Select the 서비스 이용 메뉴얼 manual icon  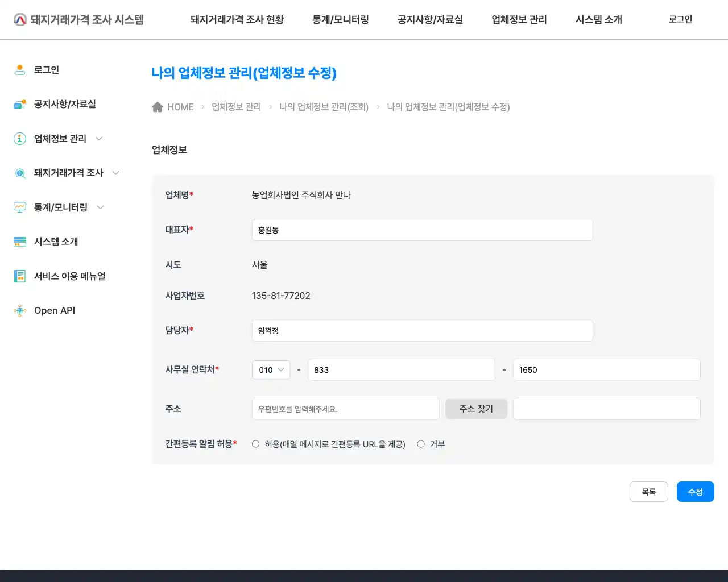tap(20, 276)
